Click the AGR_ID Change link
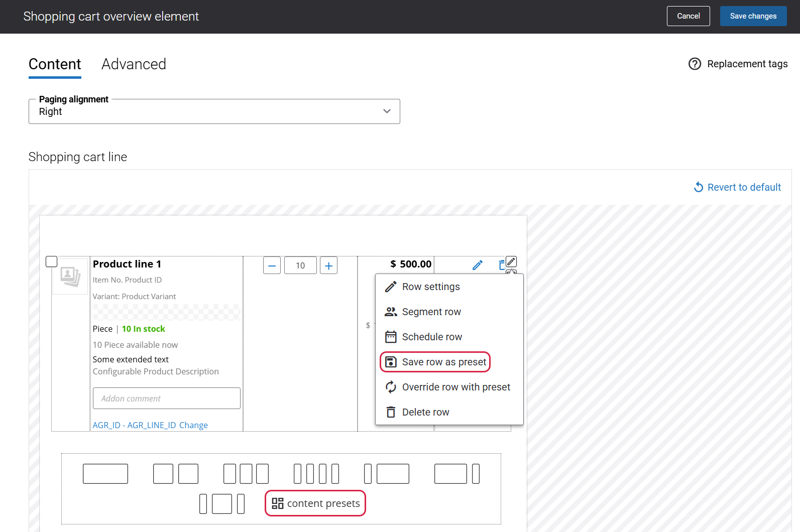This screenshot has width=800, height=532. pos(193,425)
